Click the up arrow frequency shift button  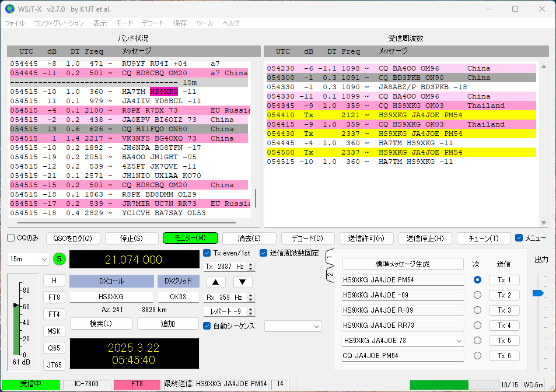click(x=216, y=282)
